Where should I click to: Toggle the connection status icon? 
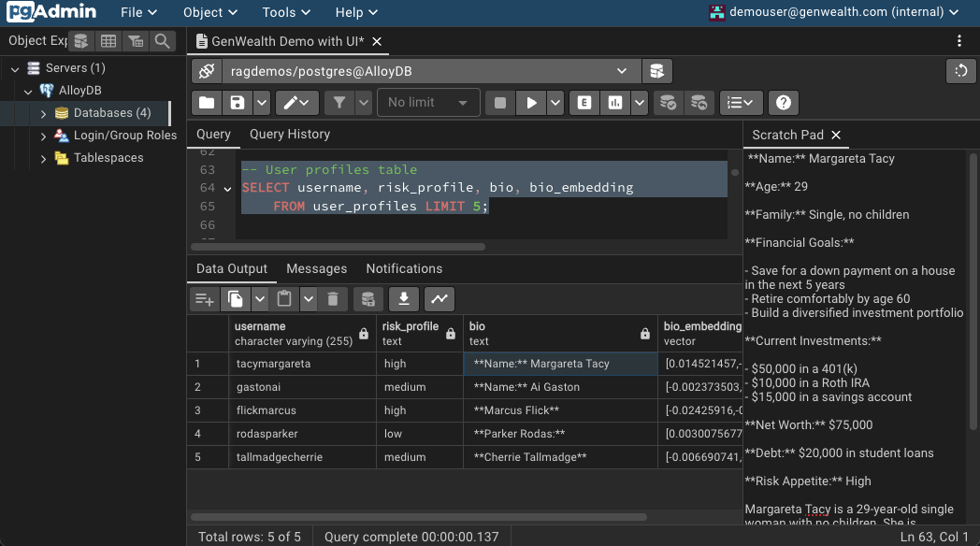click(x=207, y=71)
